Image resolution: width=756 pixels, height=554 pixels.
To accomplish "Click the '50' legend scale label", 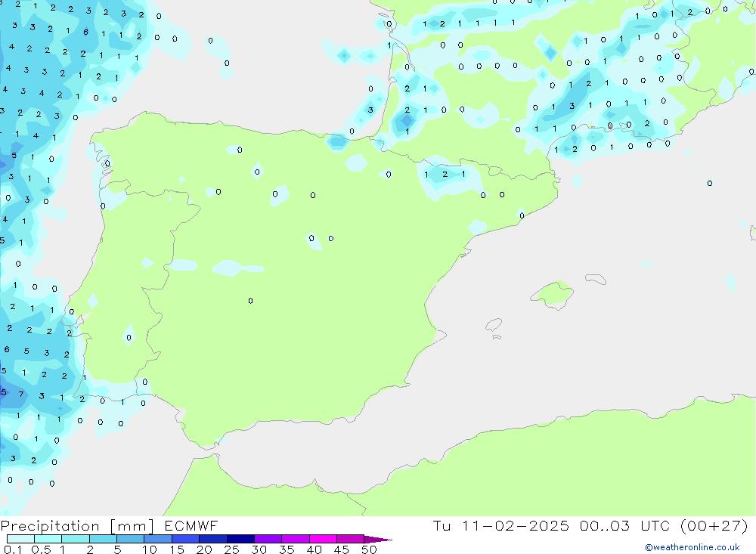I will tap(369, 549).
